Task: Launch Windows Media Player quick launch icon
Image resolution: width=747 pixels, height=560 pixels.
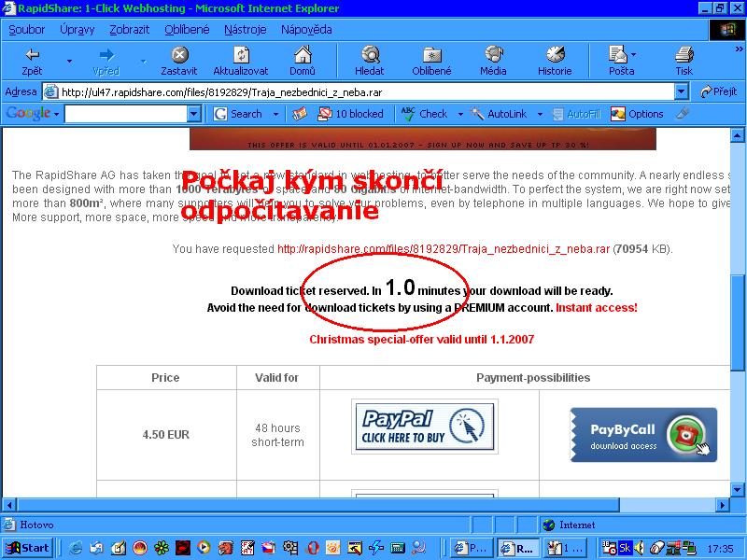Action: point(204,548)
